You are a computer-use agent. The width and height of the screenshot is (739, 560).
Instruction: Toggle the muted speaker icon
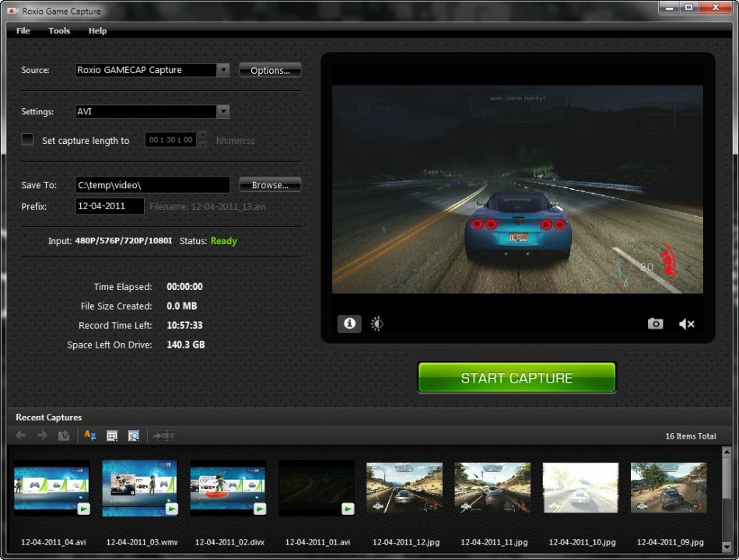[x=686, y=324]
